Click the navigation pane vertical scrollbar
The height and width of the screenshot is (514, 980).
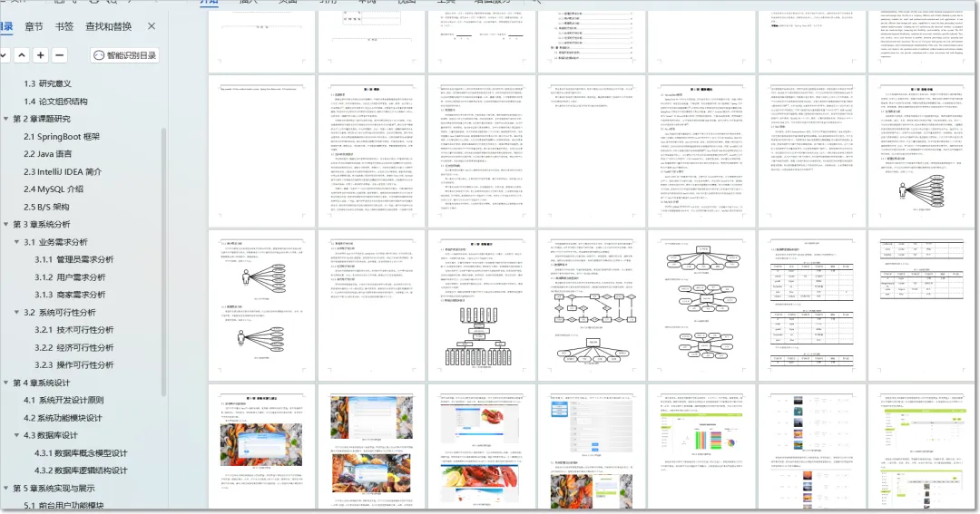point(163,262)
